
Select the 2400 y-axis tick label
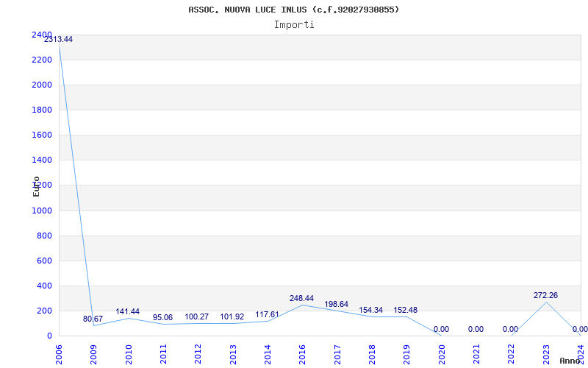point(42,35)
